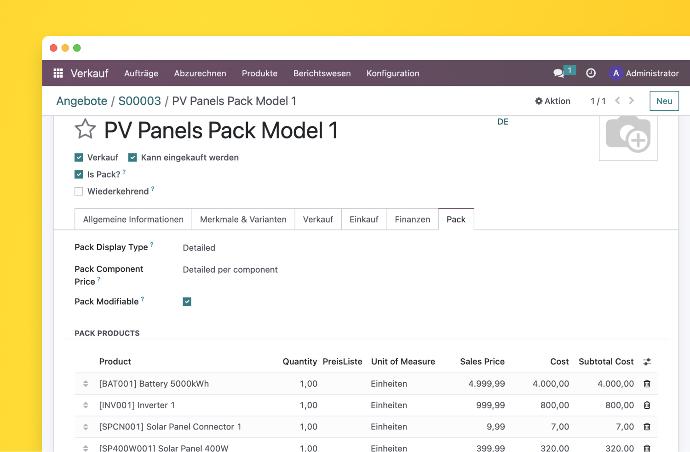Enable the Wiederkehrend checkbox
Image resolution: width=690 pixels, height=452 pixels.
pyautogui.click(x=79, y=191)
